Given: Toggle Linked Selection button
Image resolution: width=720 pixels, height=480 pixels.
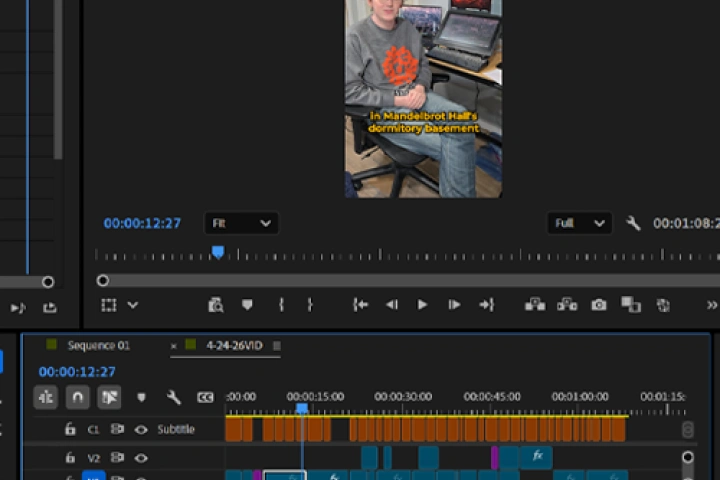Looking at the screenshot, I should click(x=109, y=397).
